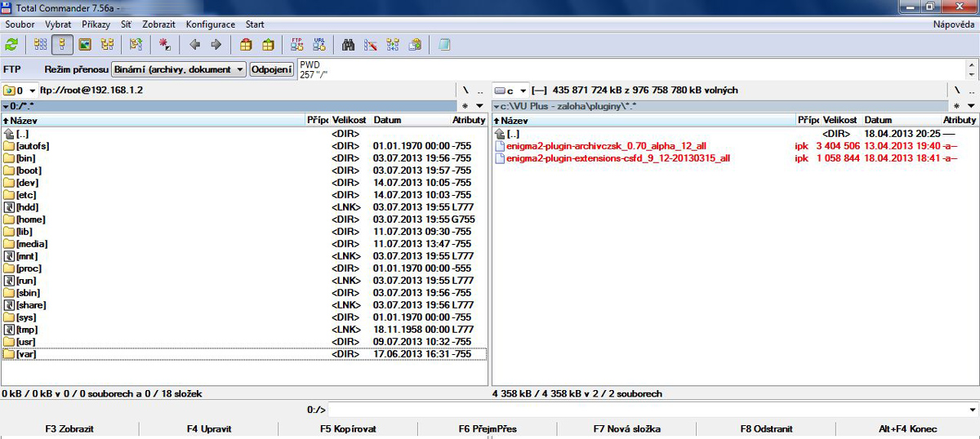Sort left panel by Název column
Screen dimensions: 980x439
point(154,120)
